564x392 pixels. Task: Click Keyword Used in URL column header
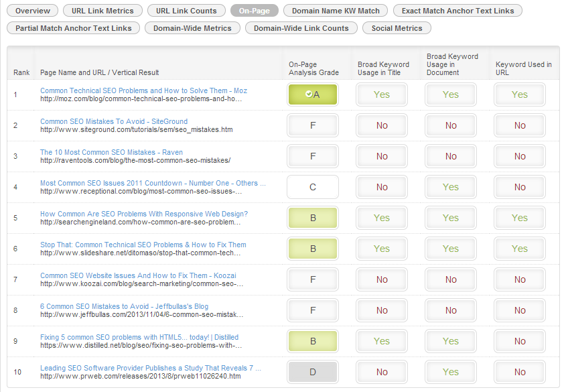coord(523,68)
